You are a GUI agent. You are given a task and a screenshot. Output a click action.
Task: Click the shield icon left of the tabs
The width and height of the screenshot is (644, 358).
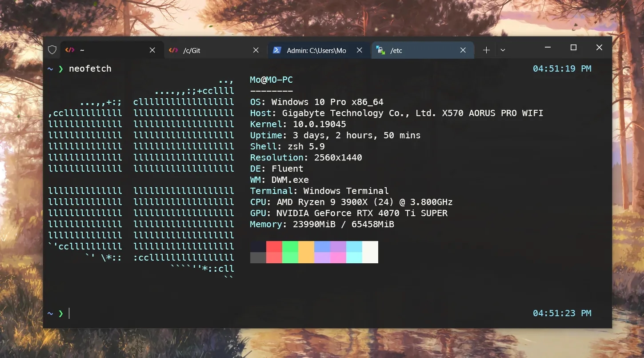(52, 50)
